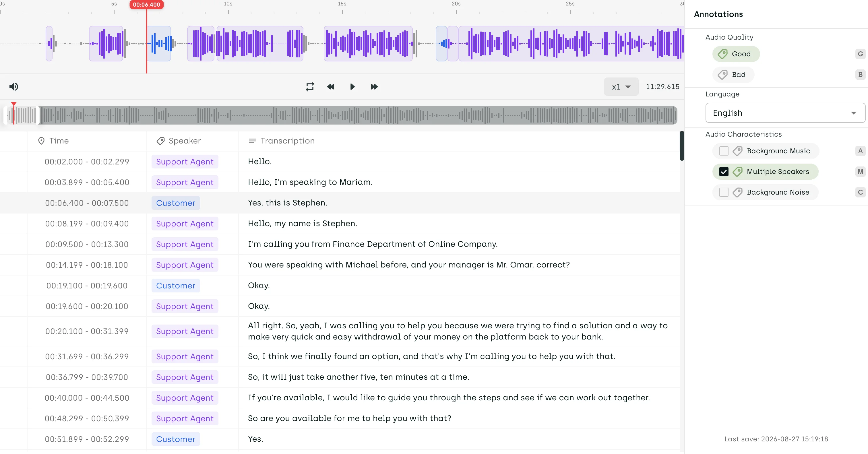Click time 00:31.699 - 00:36.299
Screen dimensions: 868x454
coord(87,356)
